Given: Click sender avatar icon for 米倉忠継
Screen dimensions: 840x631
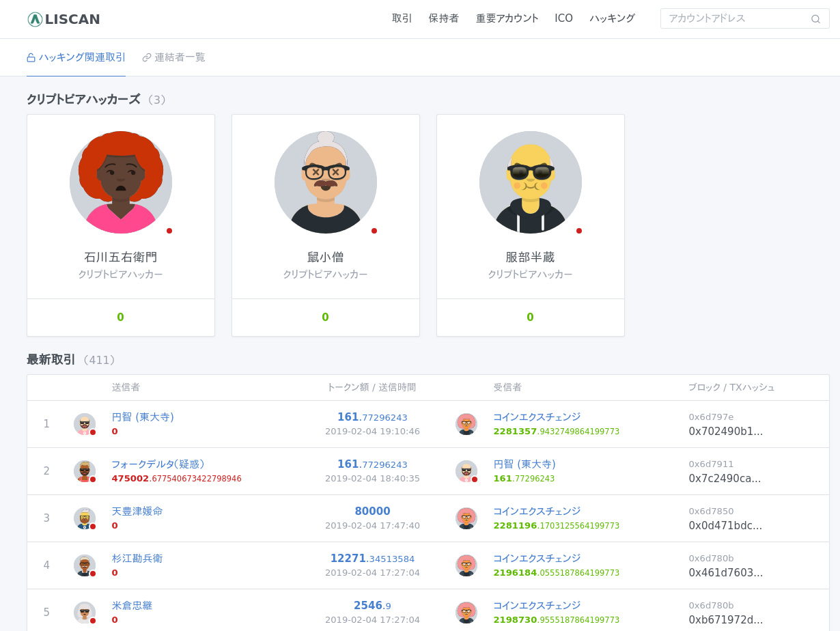Looking at the screenshot, I should (85, 613).
